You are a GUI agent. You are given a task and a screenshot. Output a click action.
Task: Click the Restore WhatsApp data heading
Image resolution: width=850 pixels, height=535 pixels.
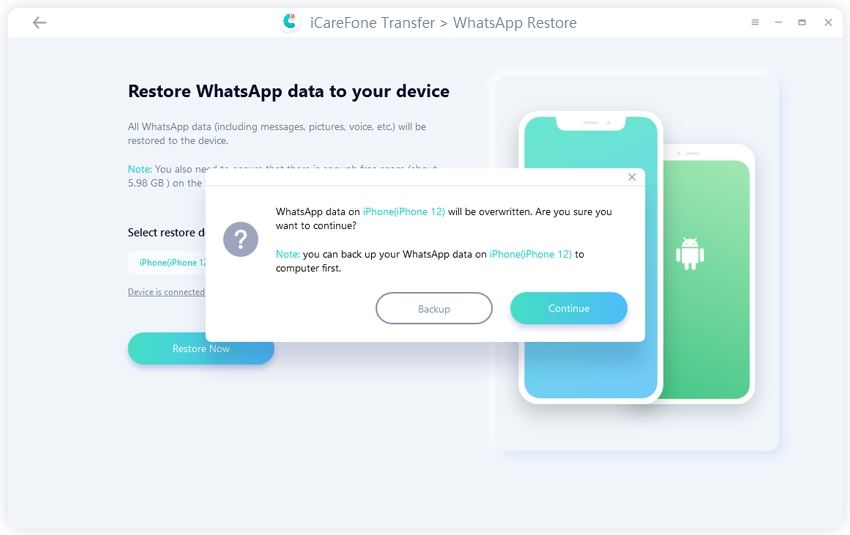point(288,91)
